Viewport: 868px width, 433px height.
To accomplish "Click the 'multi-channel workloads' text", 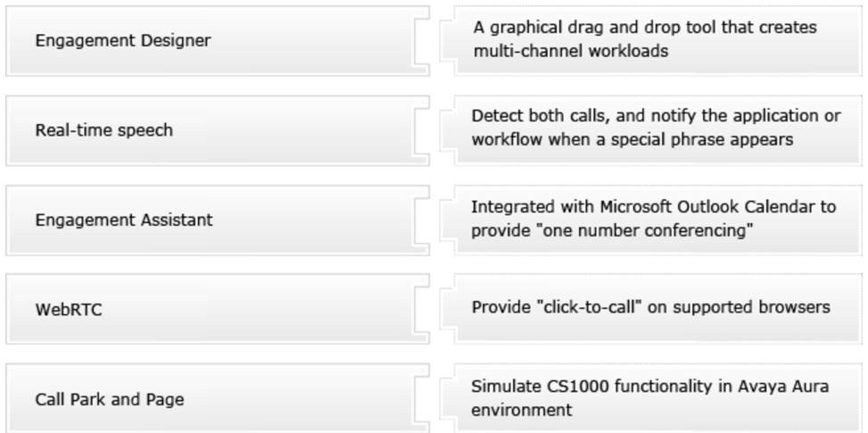I will tap(571, 52).
